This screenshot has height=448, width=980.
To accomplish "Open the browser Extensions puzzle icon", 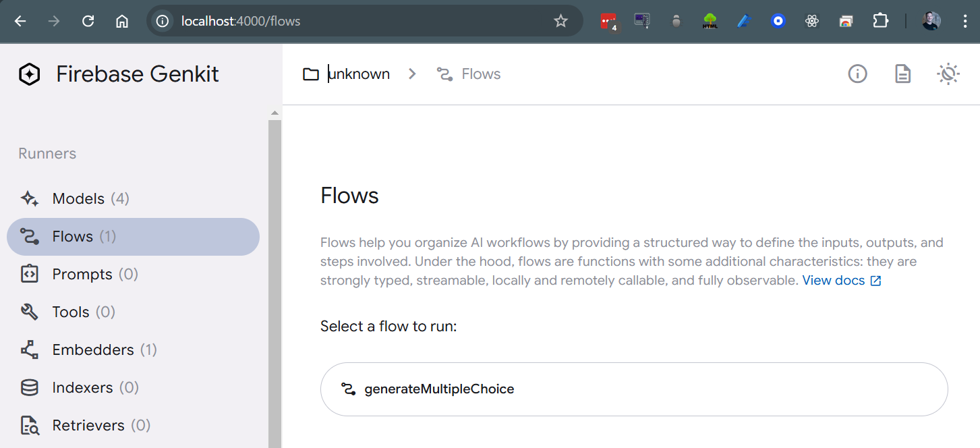I will tap(880, 21).
